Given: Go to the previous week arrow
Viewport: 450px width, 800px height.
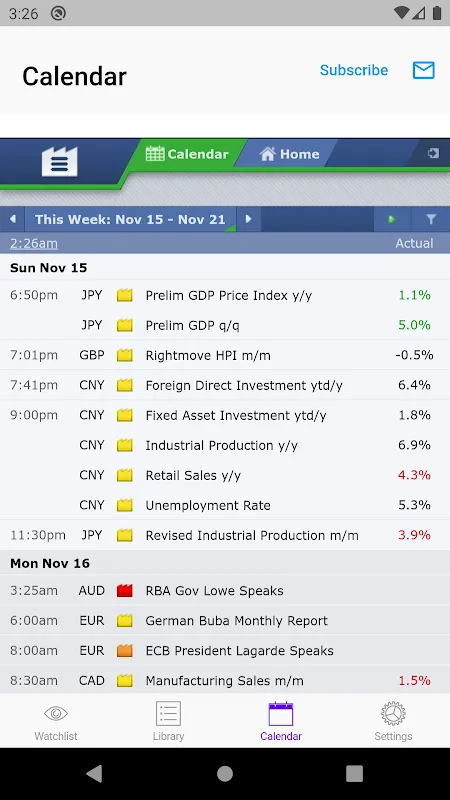Looking at the screenshot, I should [12, 219].
